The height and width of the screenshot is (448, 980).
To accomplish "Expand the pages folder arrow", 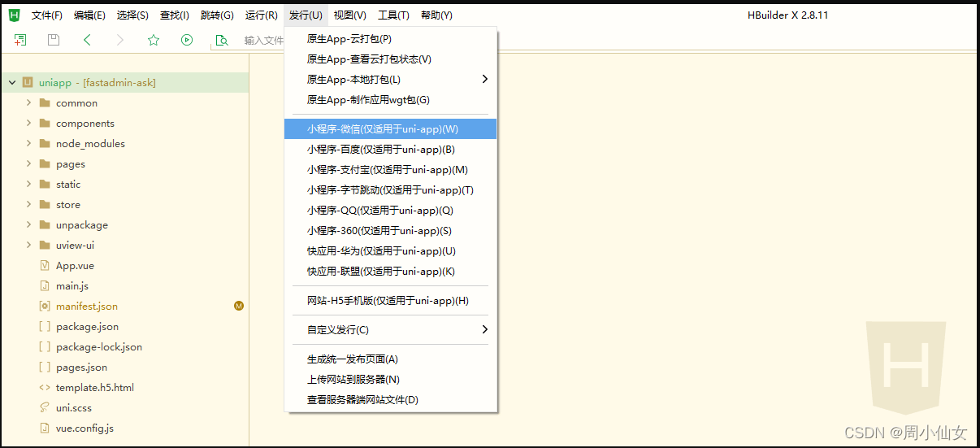I will pos(28,164).
